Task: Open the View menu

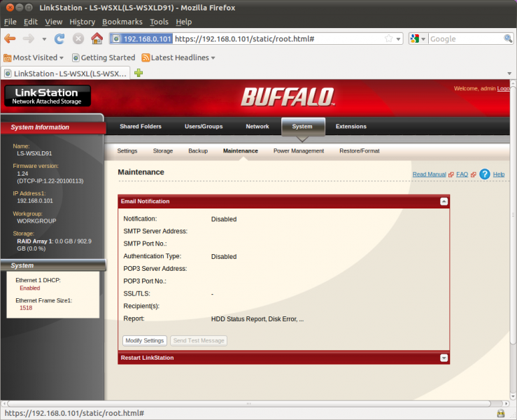Action: pos(54,22)
